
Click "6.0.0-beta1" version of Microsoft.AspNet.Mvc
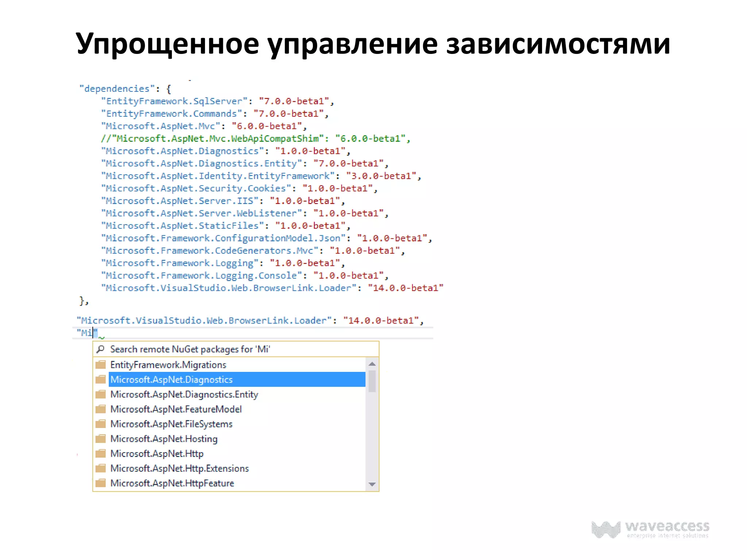(x=267, y=126)
